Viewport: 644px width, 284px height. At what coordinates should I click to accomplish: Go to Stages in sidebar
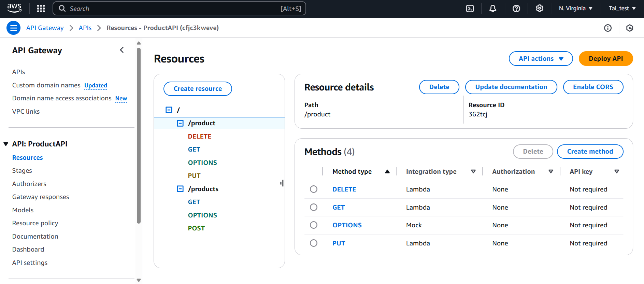coord(22,171)
